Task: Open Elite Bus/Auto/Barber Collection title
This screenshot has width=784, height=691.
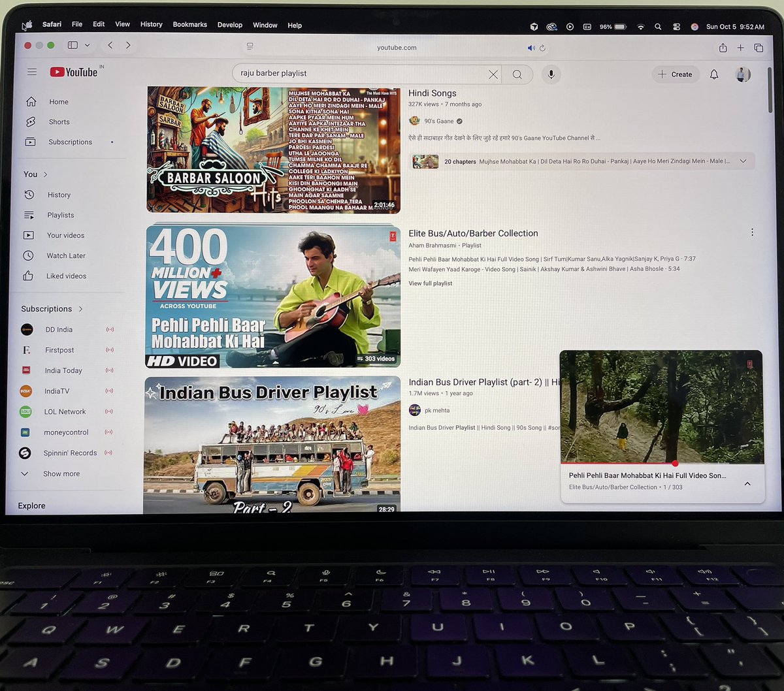Action: (473, 233)
